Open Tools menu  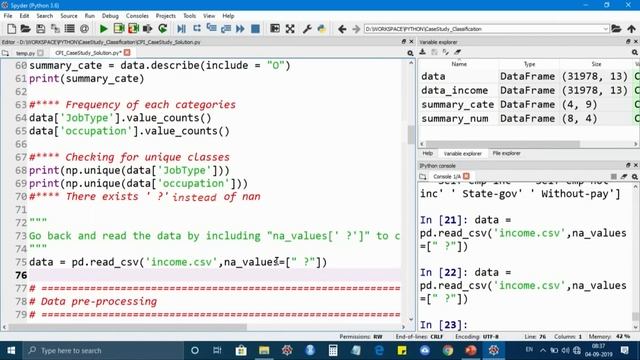189,16
